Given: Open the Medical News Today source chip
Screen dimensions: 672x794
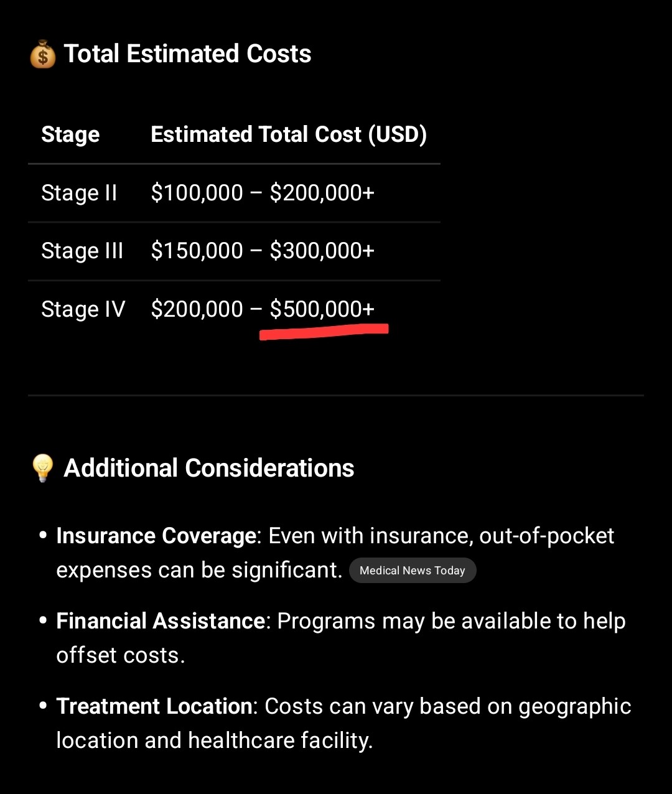Looking at the screenshot, I should (412, 571).
